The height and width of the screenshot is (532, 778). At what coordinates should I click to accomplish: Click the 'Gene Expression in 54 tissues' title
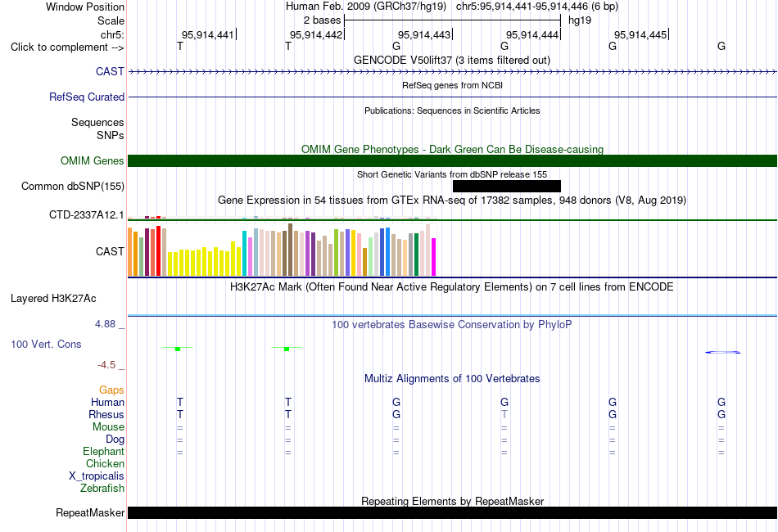451,200
